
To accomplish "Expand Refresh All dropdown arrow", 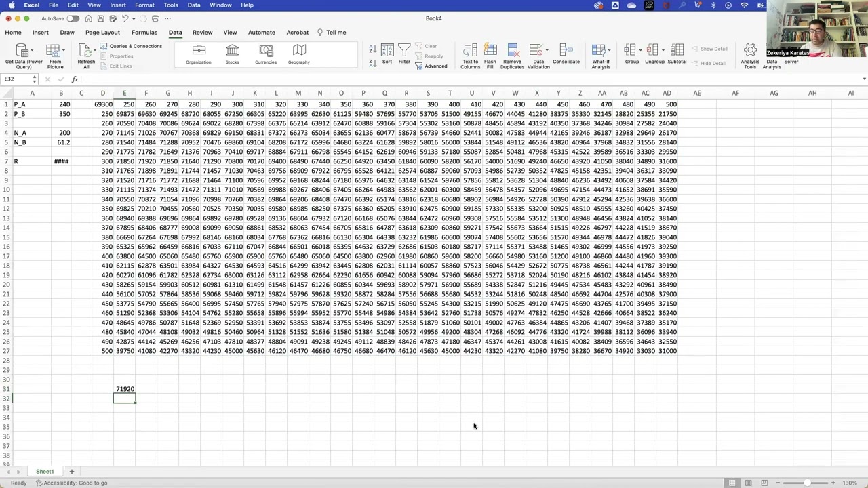I will tap(94, 51).
